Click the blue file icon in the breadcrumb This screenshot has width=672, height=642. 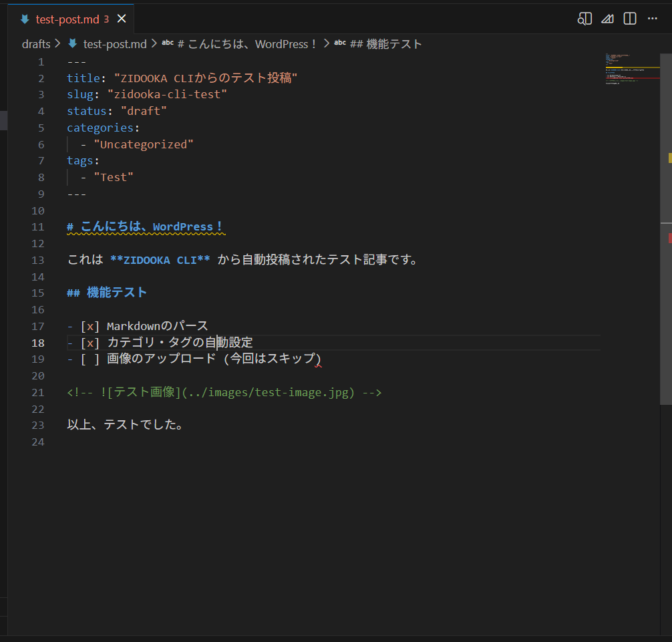click(x=72, y=43)
